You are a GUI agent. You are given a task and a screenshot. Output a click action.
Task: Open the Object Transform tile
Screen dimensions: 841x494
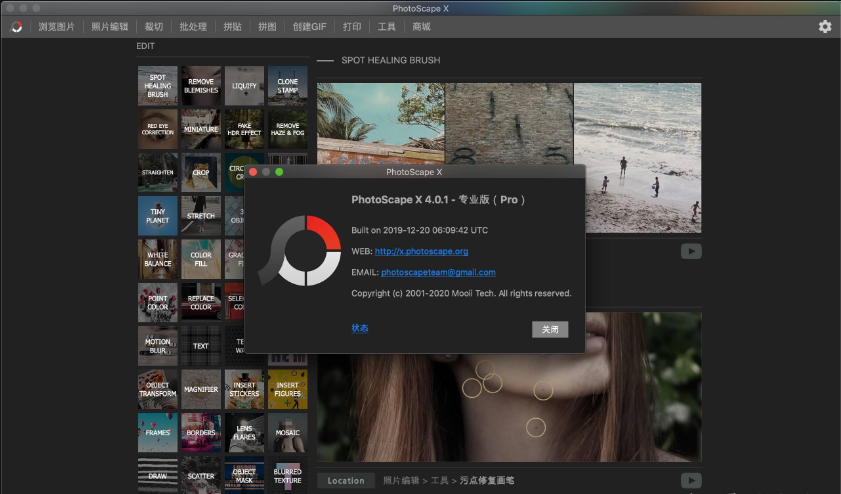point(158,389)
